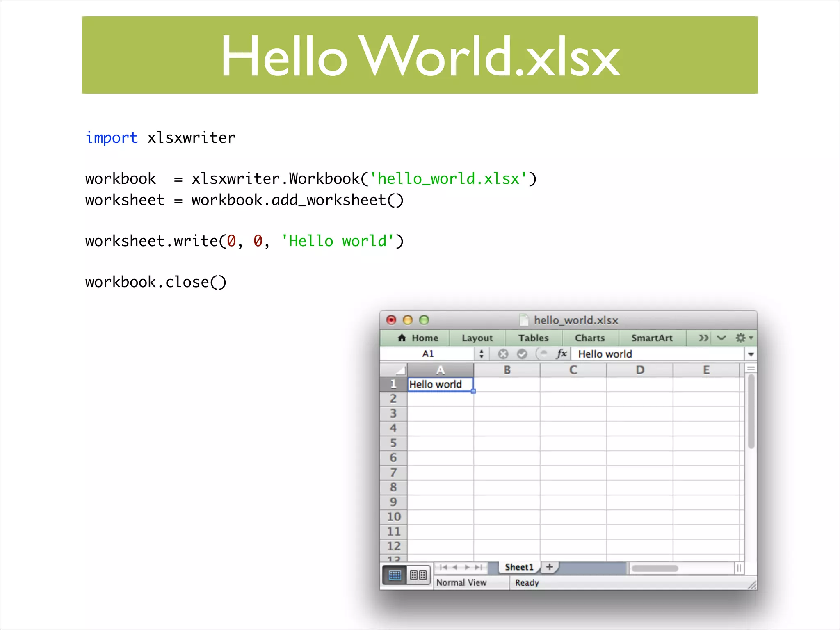Minimize the window with yellow button
Screen dimensions: 840x630
coord(408,320)
